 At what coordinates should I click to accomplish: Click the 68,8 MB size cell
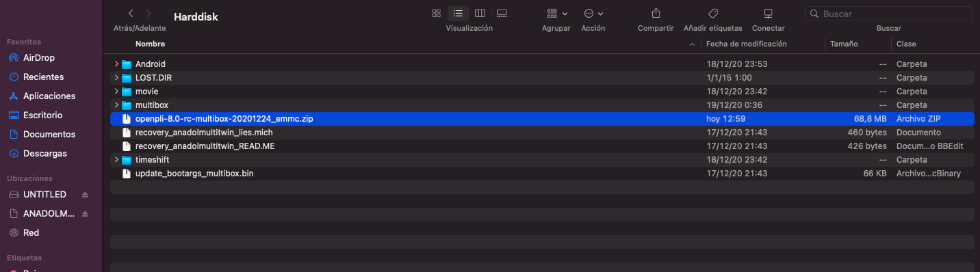click(x=870, y=118)
